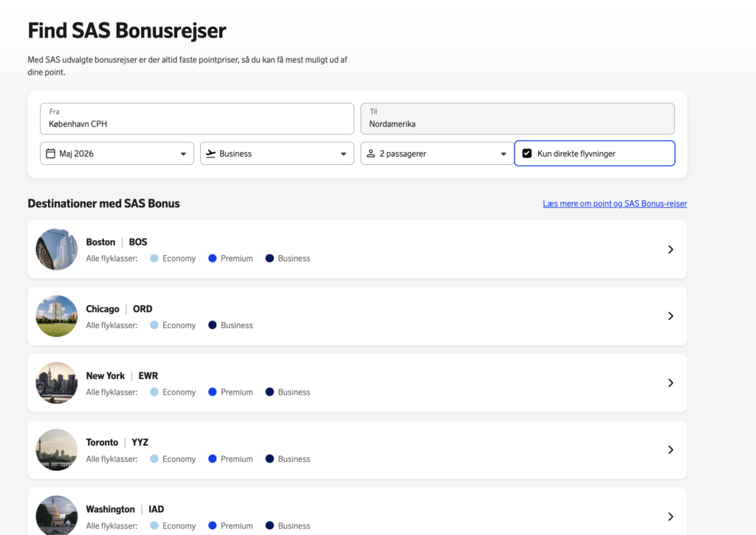Click the airplane icon in Business field

[211, 154]
